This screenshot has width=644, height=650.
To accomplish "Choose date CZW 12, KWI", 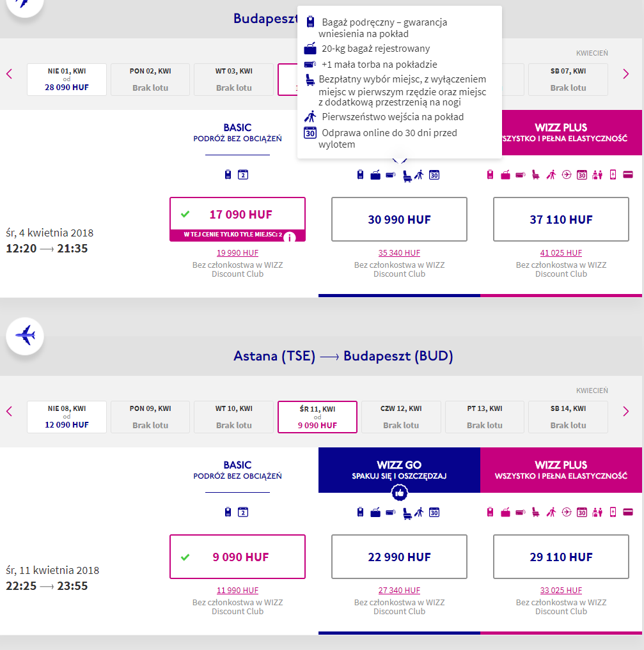I will coord(401,417).
